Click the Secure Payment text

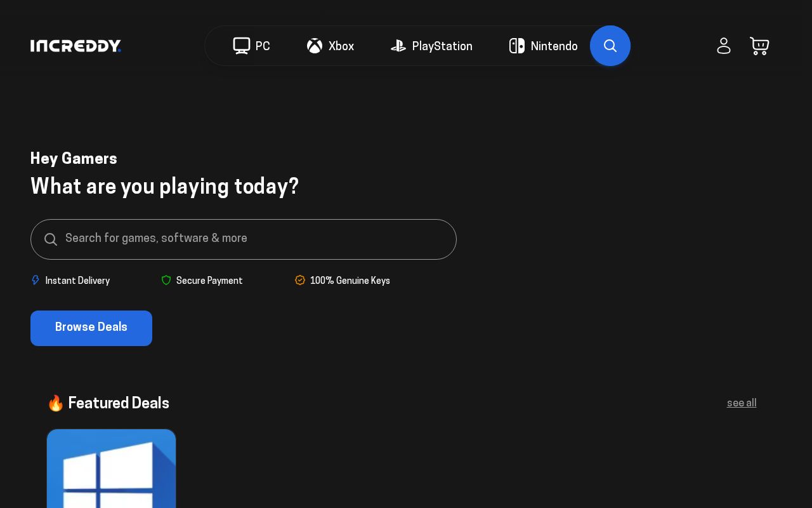209,281
